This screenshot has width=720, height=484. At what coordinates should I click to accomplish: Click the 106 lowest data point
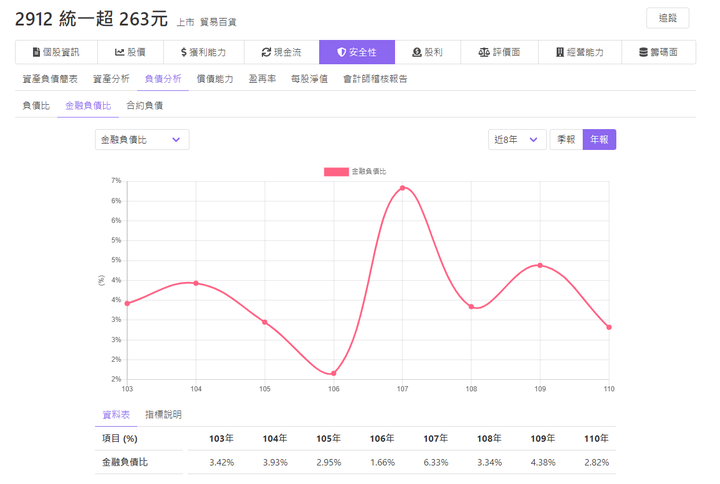click(x=334, y=373)
